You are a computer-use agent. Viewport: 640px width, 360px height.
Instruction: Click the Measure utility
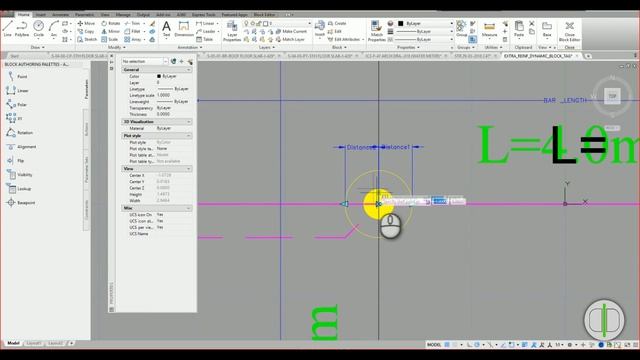pyautogui.click(x=489, y=29)
